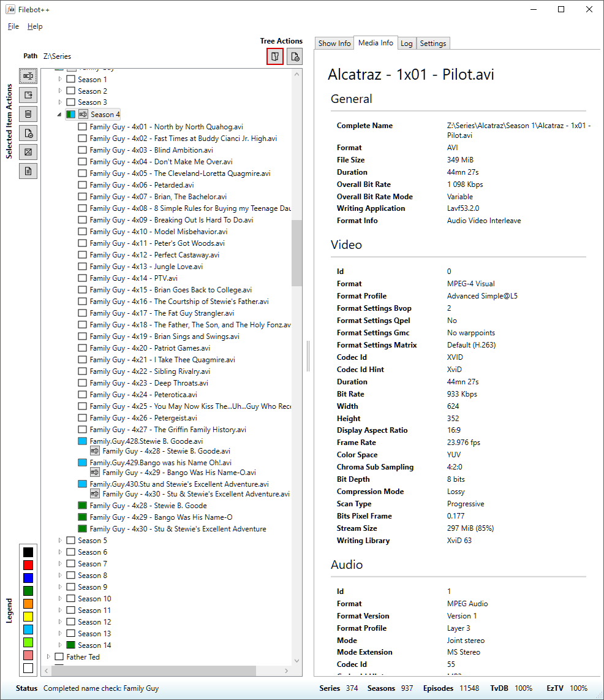Click the pink legend color swatch
Image resolution: width=604 pixels, height=700 pixels.
coord(28,655)
